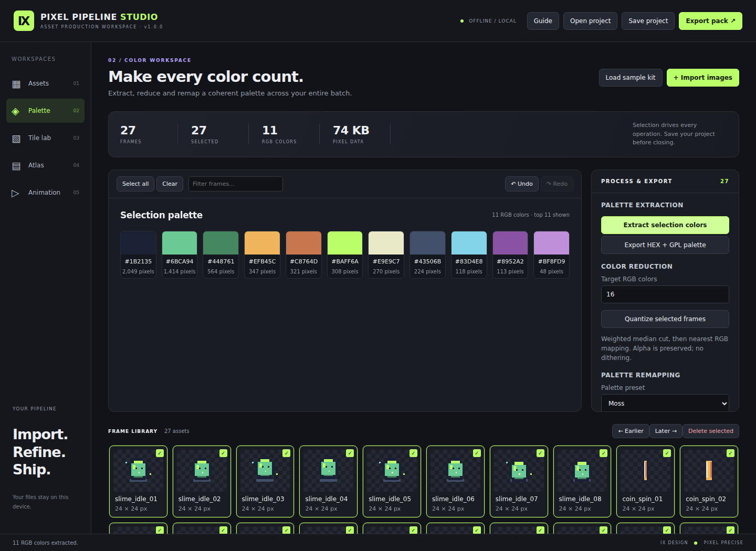Click Open project button
This screenshot has height=551, width=756.
tap(590, 21)
